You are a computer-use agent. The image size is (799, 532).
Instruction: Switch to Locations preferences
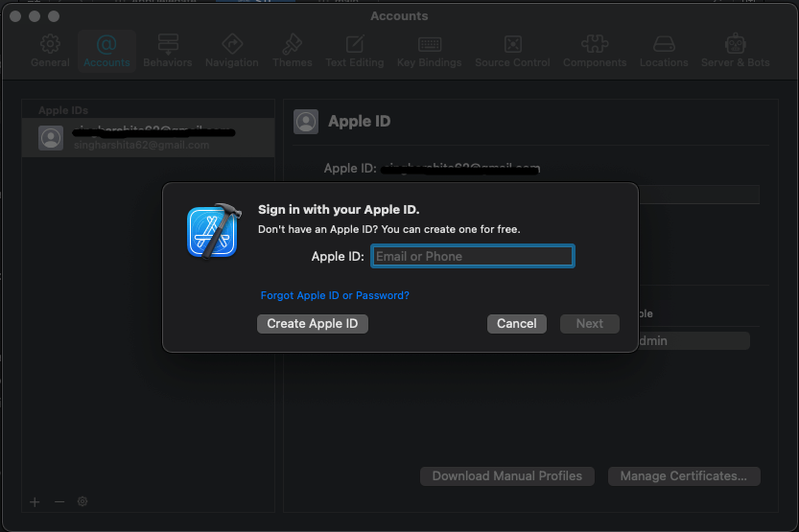point(664,51)
